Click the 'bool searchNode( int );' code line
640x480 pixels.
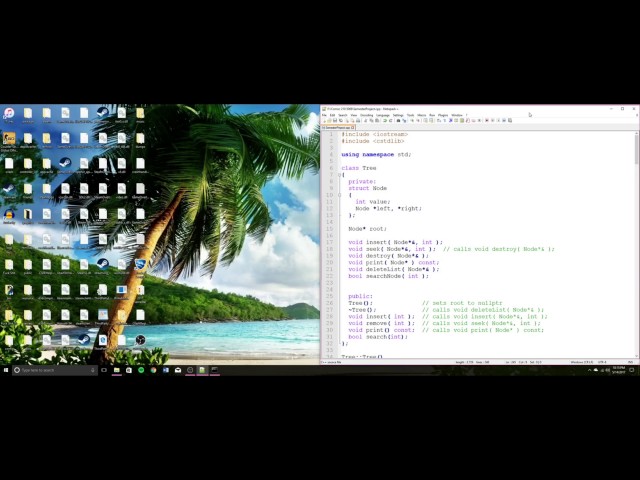389,276
